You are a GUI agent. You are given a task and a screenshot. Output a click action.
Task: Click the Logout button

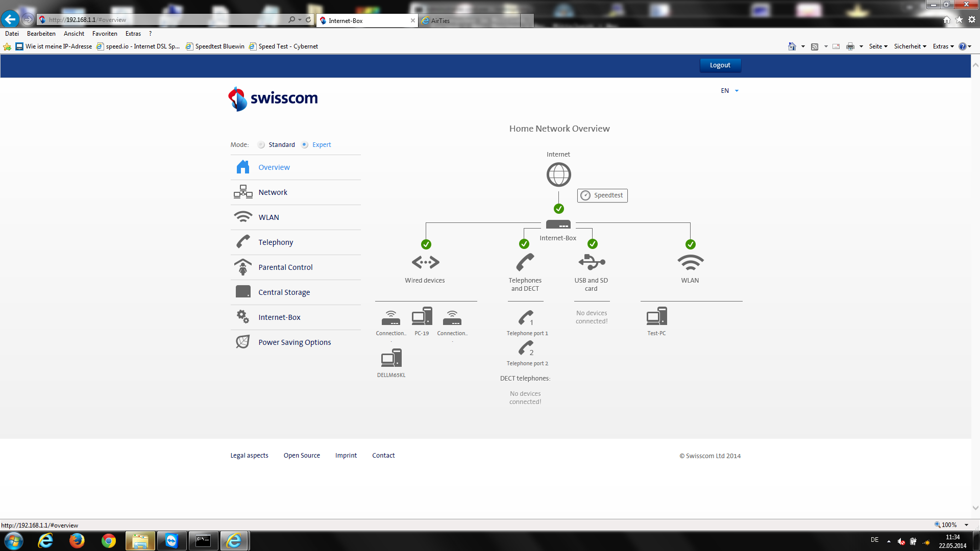720,65
